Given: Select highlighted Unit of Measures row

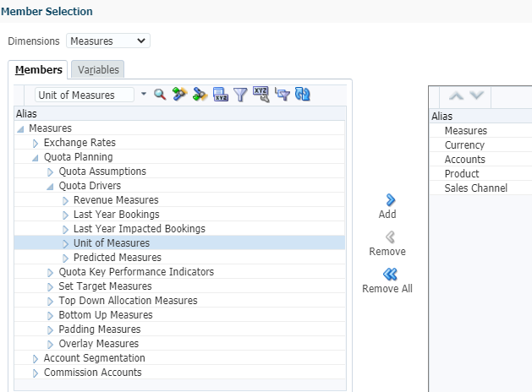Looking at the screenshot, I should tap(179, 243).
